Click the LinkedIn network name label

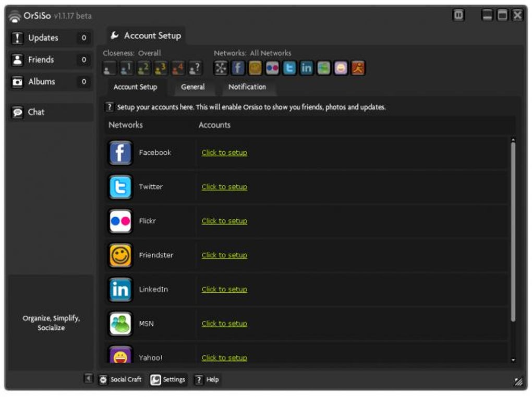pos(153,290)
